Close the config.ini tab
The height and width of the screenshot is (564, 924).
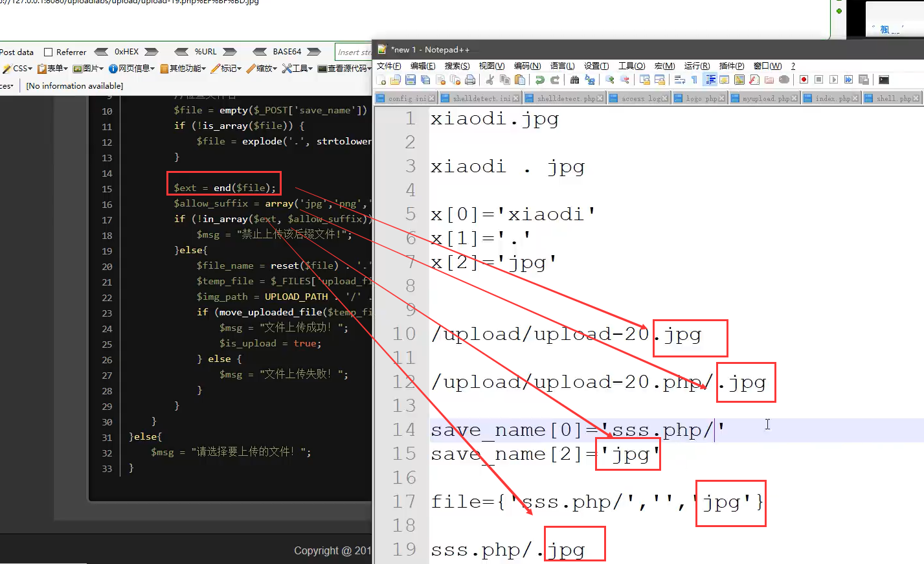pos(432,98)
